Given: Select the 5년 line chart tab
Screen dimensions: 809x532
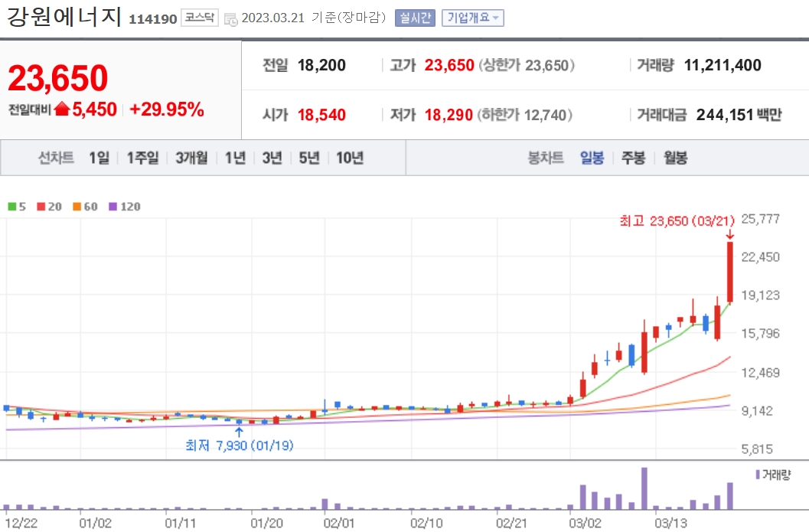Looking at the screenshot, I should coord(309,158).
